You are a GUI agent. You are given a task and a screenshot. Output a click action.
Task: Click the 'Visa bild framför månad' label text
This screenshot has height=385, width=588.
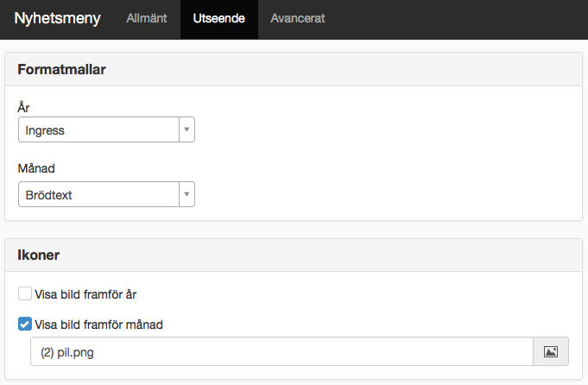click(x=98, y=325)
